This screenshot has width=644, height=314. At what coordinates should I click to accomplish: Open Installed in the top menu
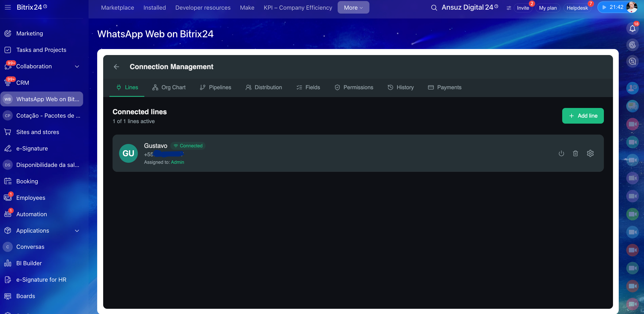coord(154,8)
